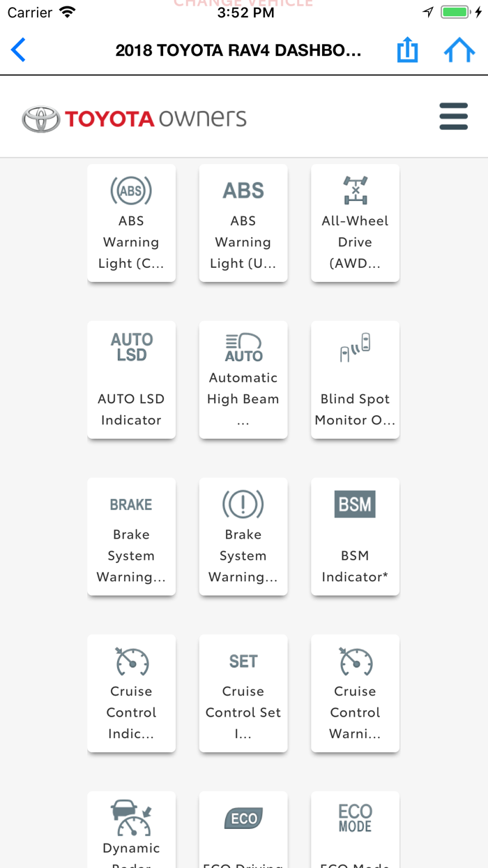Select the BSM Indicator tile

pos(355,537)
